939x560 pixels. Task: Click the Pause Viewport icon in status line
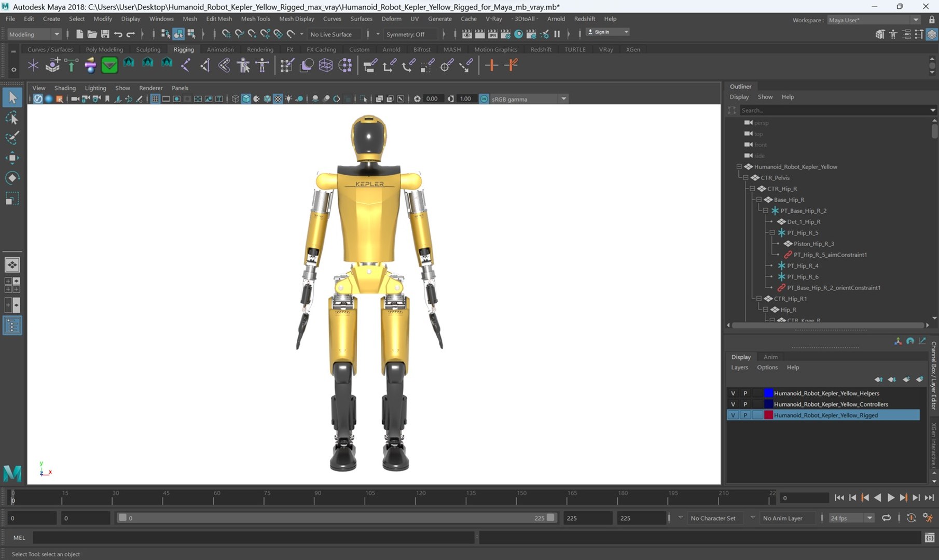(x=557, y=34)
